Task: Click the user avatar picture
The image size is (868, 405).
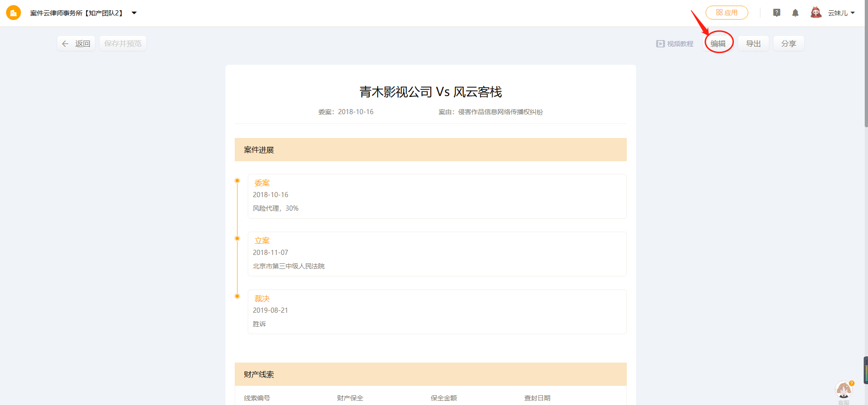Action: pos(815,13)
